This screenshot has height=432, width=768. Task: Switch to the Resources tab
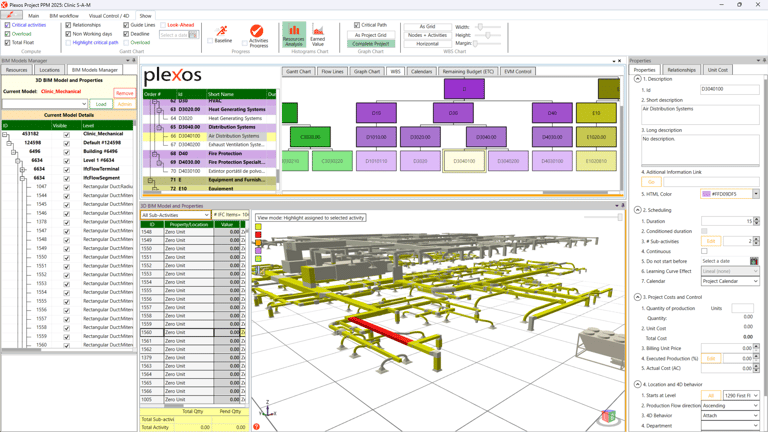[16, 70]
